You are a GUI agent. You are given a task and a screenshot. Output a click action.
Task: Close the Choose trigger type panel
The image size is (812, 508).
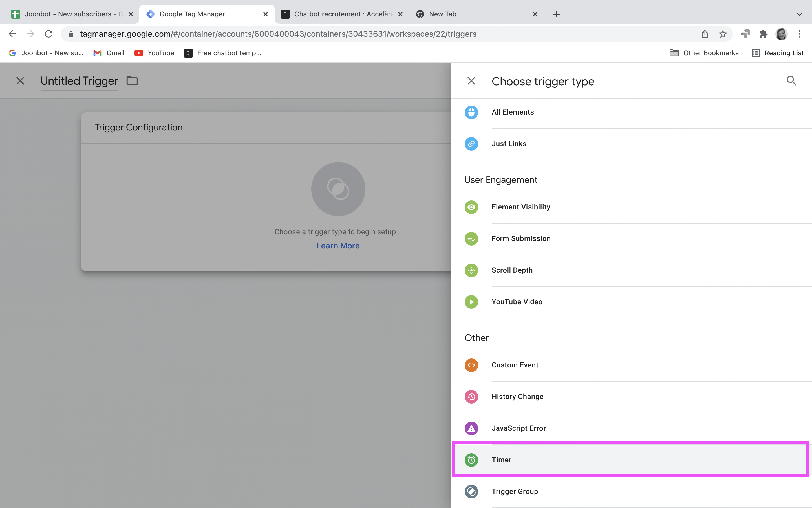471,81
